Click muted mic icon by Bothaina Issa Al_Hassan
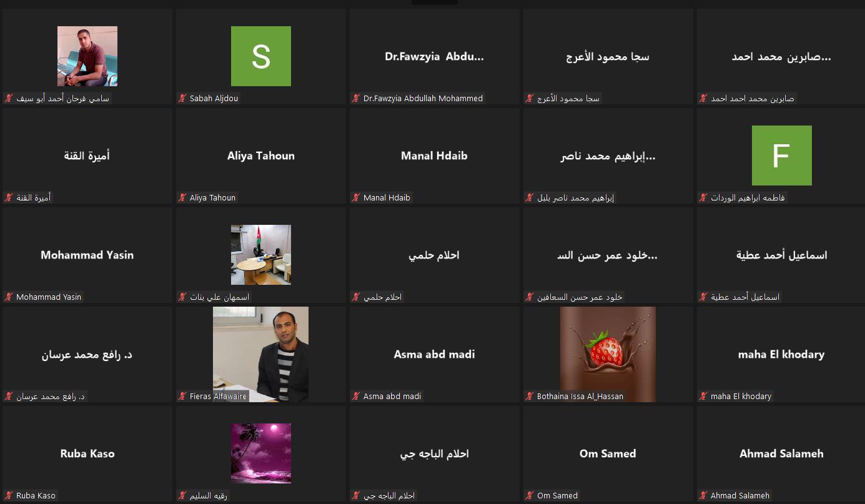Image resolution: width=865 pixels, height=504 pixels. tap(530, 396)
